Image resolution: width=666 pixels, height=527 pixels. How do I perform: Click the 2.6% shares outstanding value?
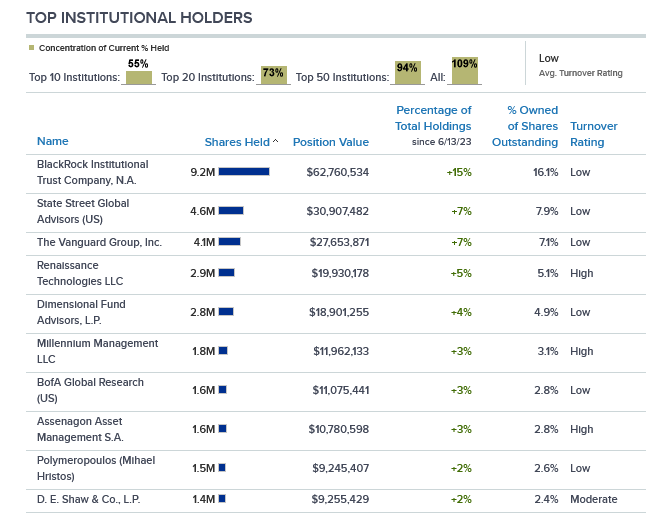[x=546, y=468]
